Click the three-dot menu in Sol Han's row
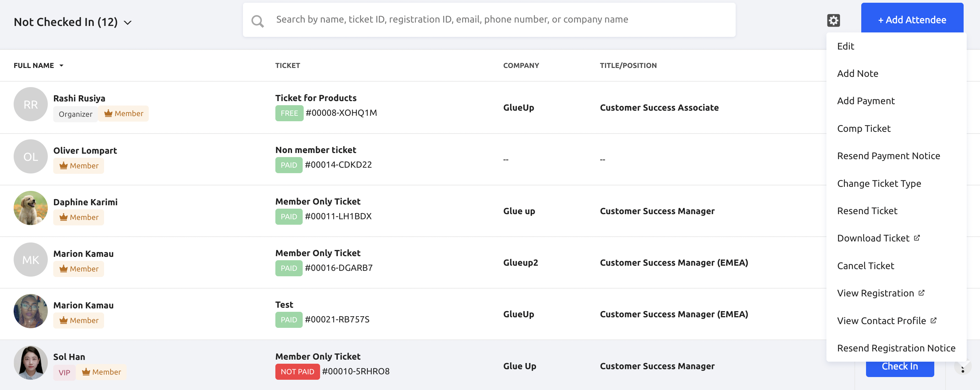Screen dimensions: 980x390 963,368
